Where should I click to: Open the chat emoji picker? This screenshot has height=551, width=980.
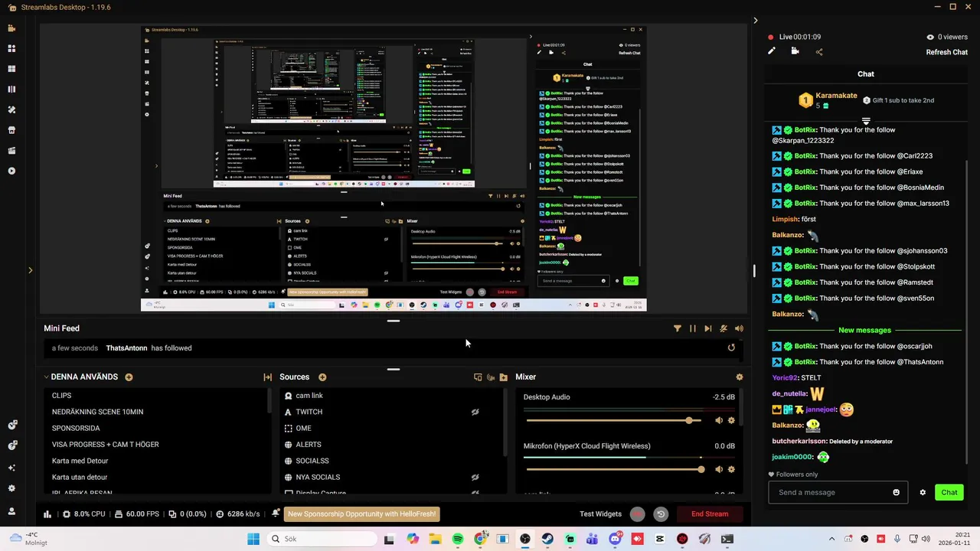(897, 493)
